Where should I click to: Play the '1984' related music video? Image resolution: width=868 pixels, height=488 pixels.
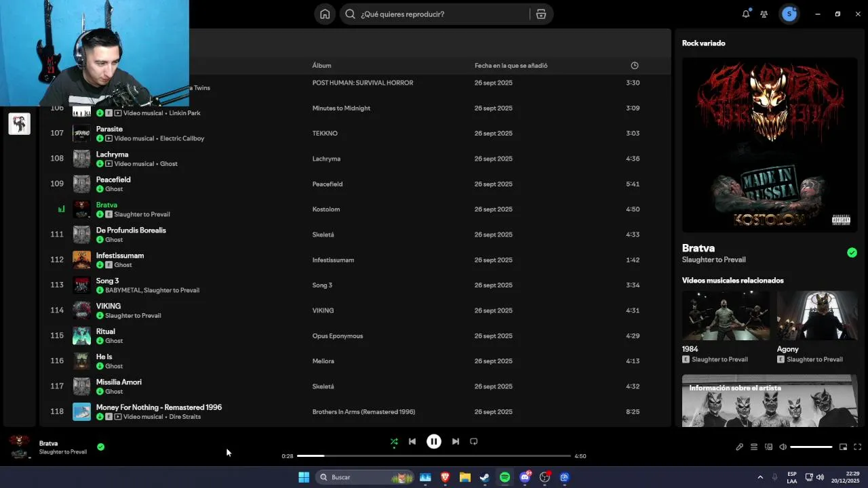tap(726, 315)
